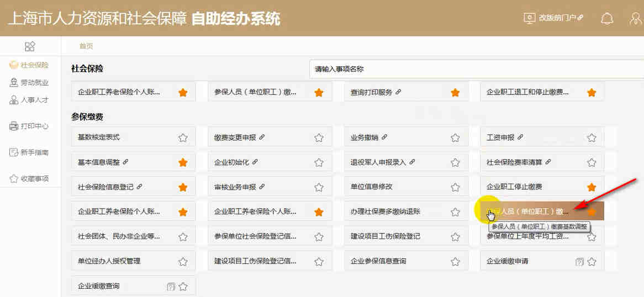The width and height of the screenshot is (644, 297).
Task: Open the 参保单位社会保险登记信息 card
Action: click(270, 236)
